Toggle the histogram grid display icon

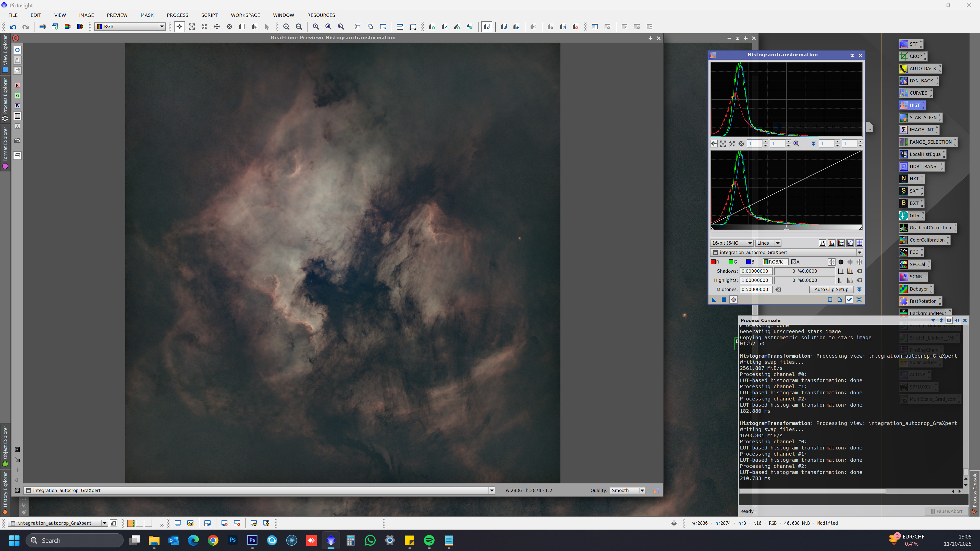click(x=859, y=243)
